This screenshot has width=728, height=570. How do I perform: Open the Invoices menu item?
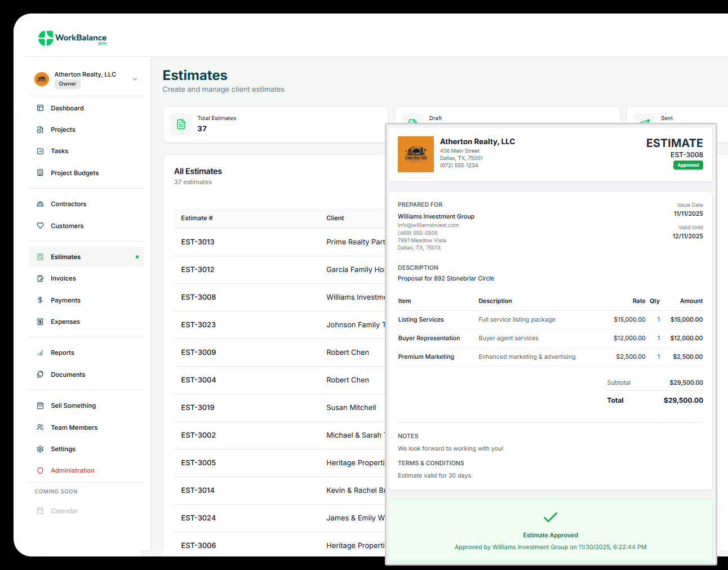coord(63,278)
